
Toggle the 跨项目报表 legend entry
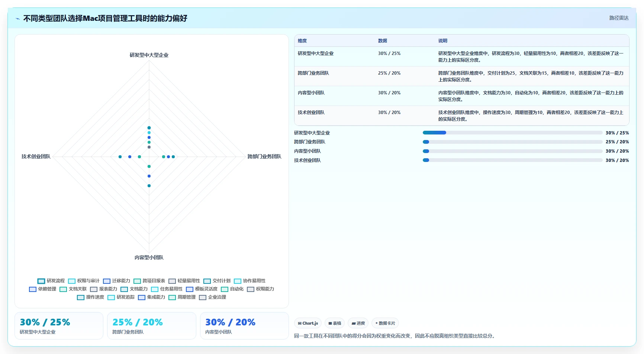click(149, 281)
